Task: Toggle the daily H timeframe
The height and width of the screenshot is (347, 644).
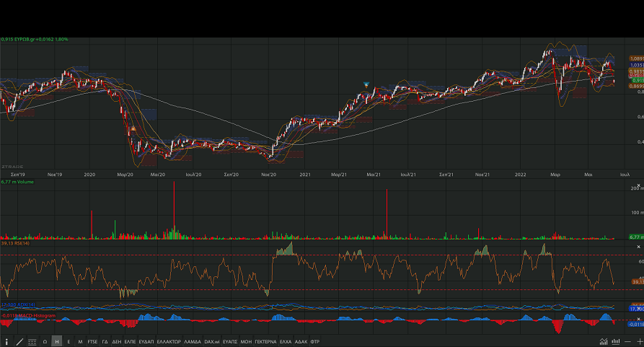Action: 57,341
